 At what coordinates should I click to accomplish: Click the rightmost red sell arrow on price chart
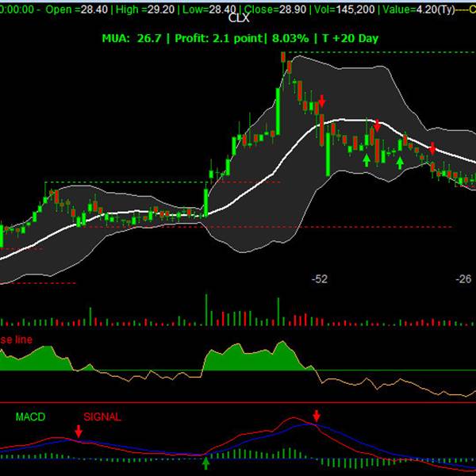(432, 148)
